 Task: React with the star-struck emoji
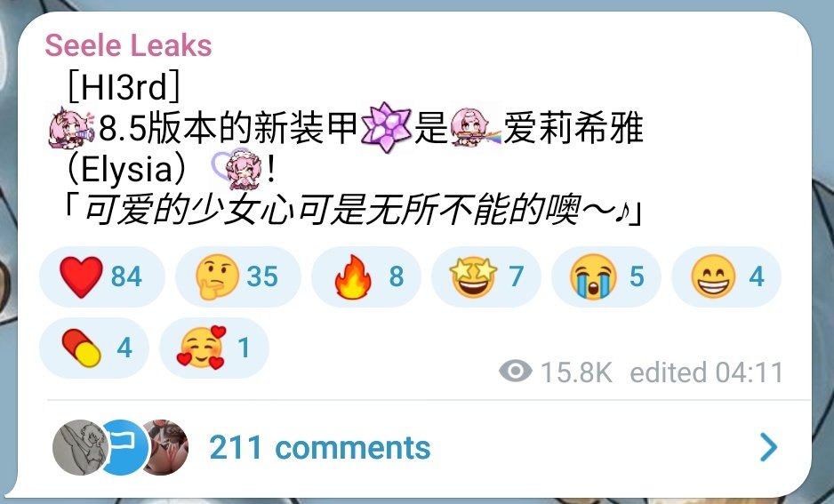pyautogui.click(x=486, y=276)
